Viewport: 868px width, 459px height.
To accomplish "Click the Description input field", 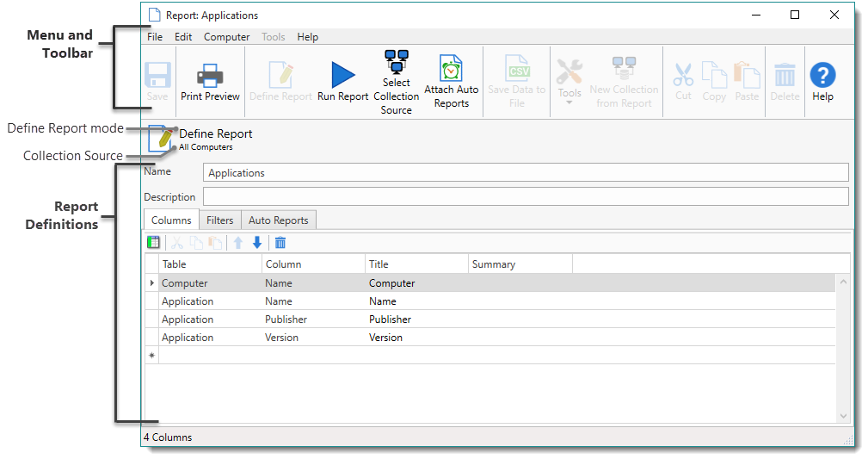I will 525,197.
